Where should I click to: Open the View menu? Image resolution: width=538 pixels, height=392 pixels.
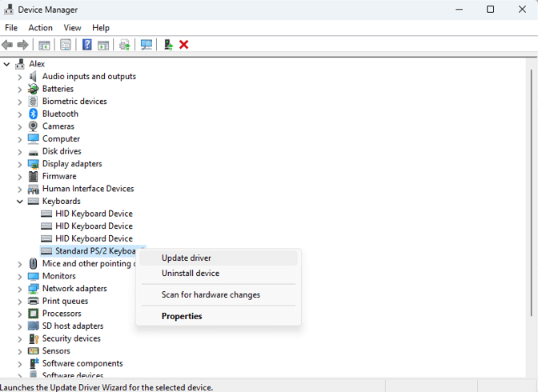click(x=72, y=27)
